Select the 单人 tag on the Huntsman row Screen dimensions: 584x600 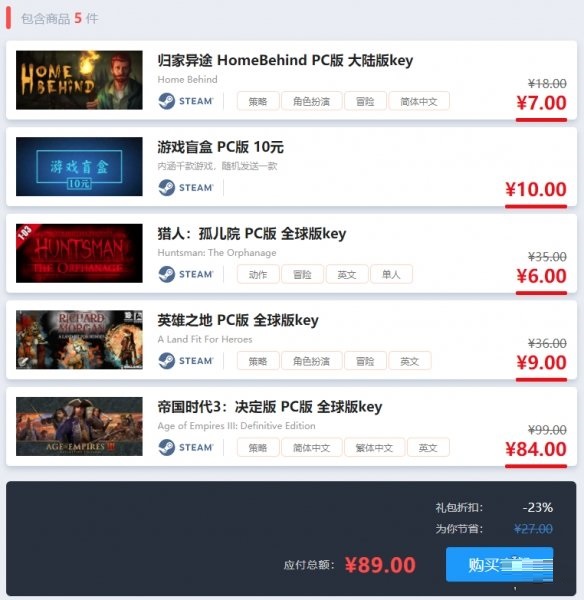coord(391,274)
